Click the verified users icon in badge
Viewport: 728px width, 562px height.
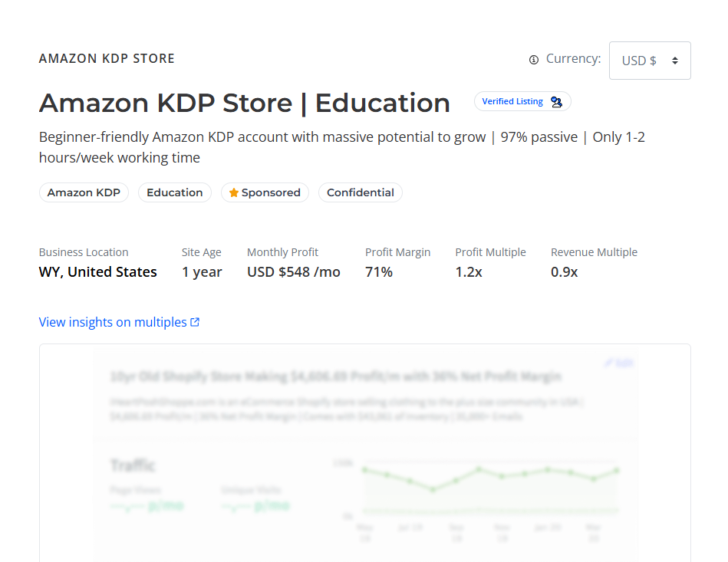click(x=556, y=102)
